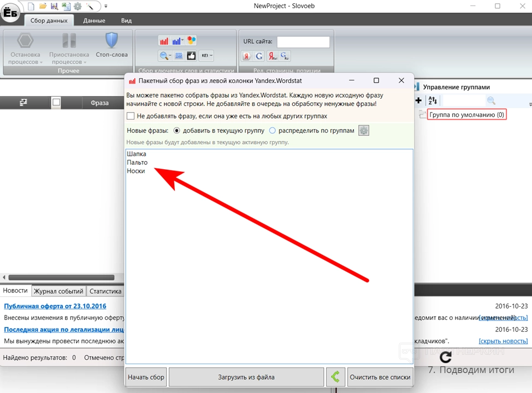Open the Ёб application menu orb

(10, 13)
